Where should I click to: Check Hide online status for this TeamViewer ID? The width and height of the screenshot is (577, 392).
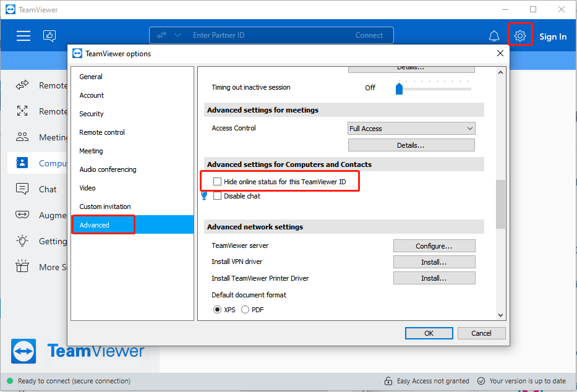pyautogui.click(x=218, y=182)
